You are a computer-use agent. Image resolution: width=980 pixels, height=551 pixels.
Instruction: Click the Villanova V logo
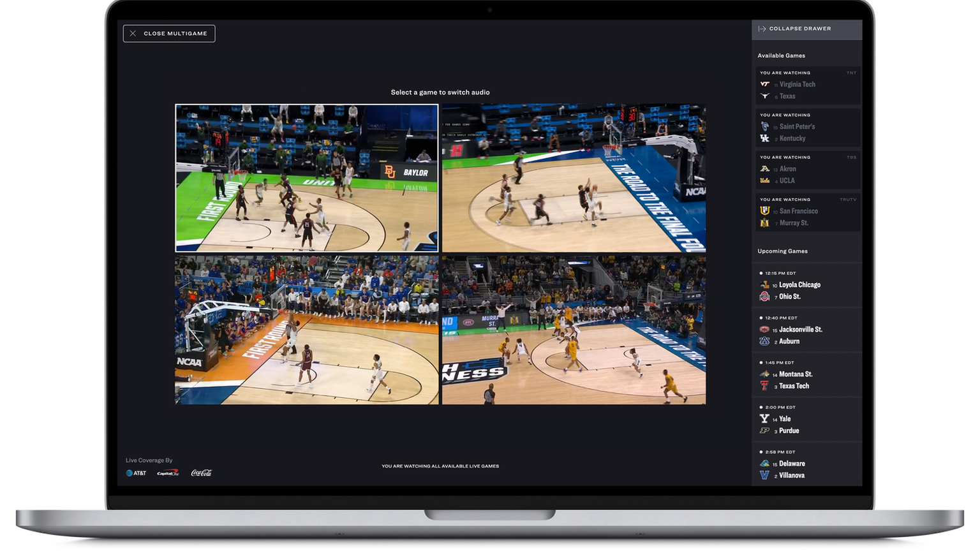[x=764, y=475]
